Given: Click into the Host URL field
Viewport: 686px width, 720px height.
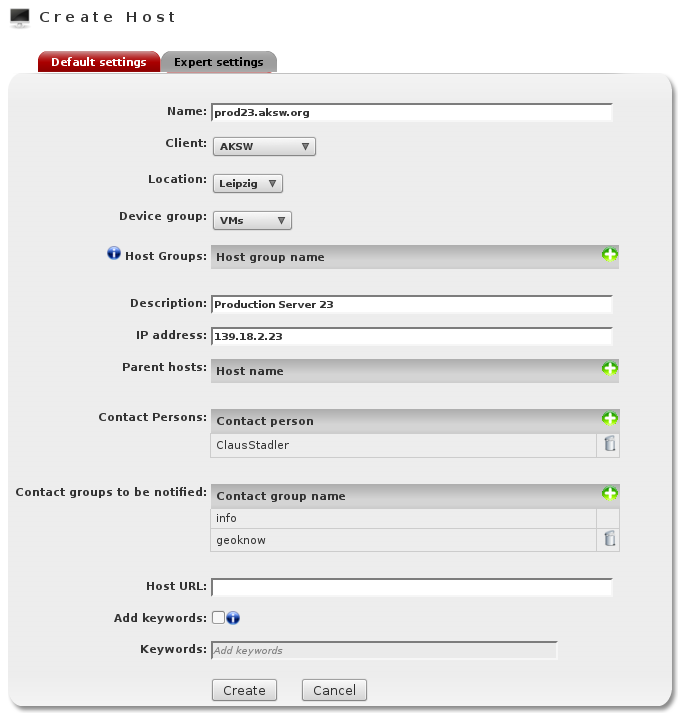Looking at the screenshot, I should click(x=412, y=587).
